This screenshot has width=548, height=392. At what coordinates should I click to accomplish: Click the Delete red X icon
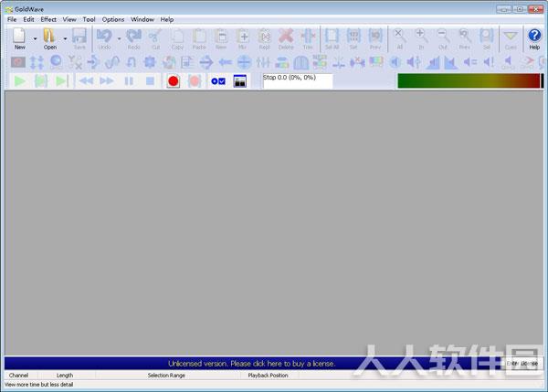point(286,38)
